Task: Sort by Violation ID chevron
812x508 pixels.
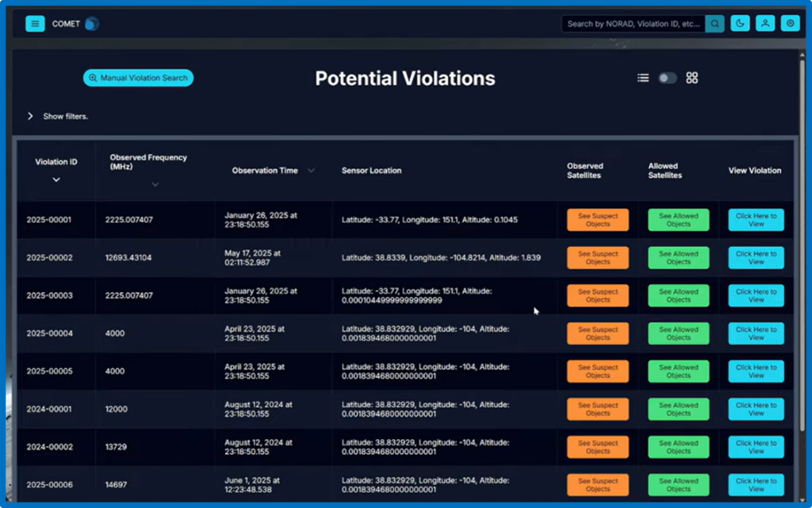Action: click(x=56, y=180)
